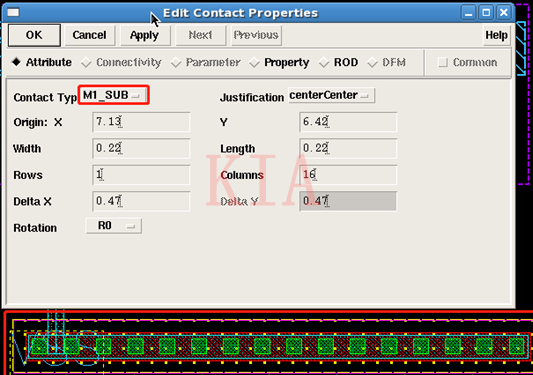Click the Columns input field
This screenshot has width=533, height=375.
348,175
